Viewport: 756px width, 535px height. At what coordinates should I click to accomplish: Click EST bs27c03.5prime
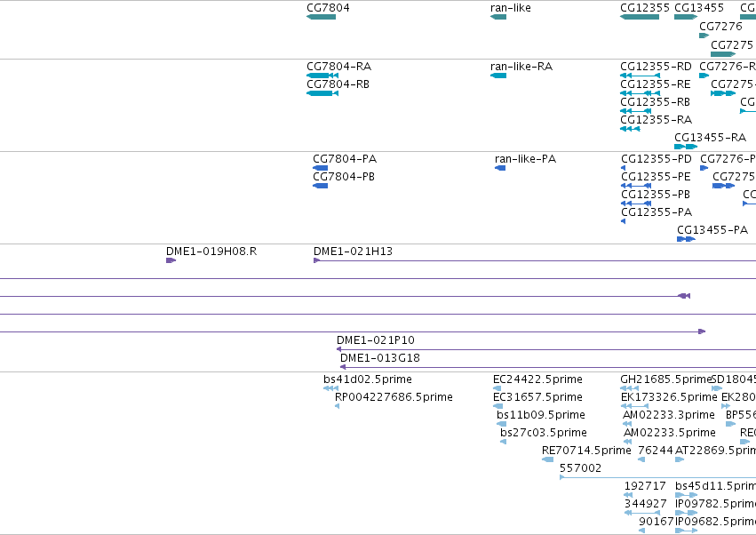544,433
